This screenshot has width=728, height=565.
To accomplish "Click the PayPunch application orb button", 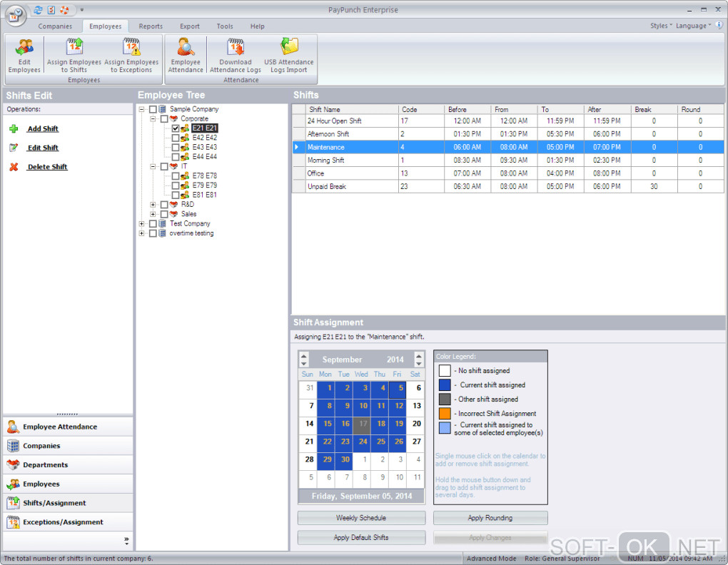I will pyautogui.click(x=15, y=15).
